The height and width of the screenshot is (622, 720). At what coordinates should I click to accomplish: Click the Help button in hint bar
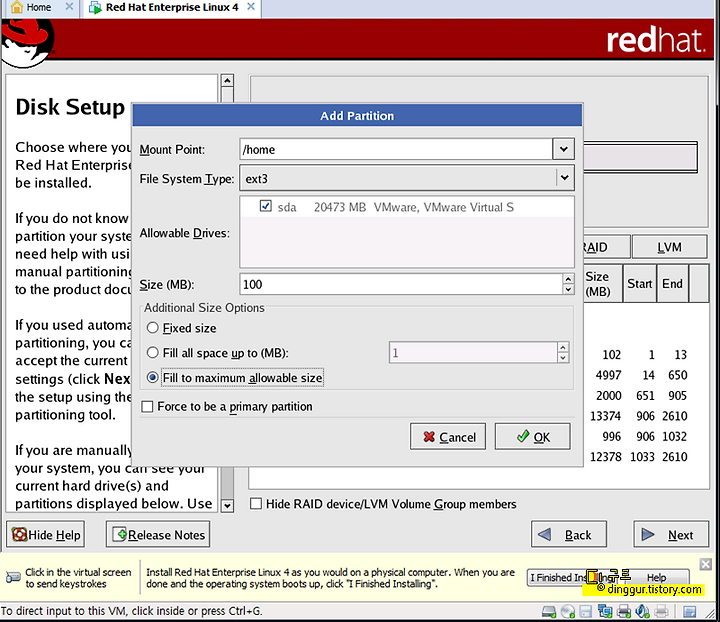pos(656,577)
